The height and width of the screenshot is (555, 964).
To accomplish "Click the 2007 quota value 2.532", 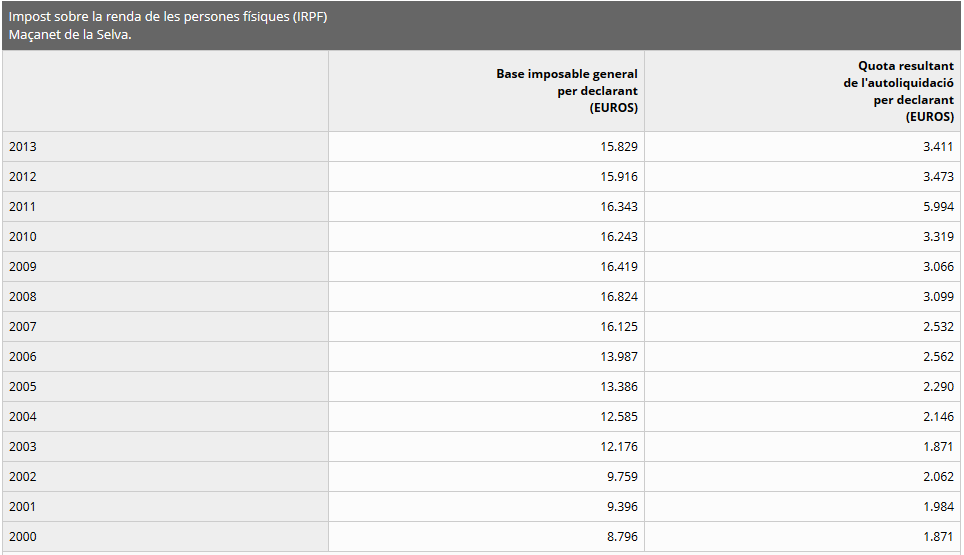I will coord(937,327).
